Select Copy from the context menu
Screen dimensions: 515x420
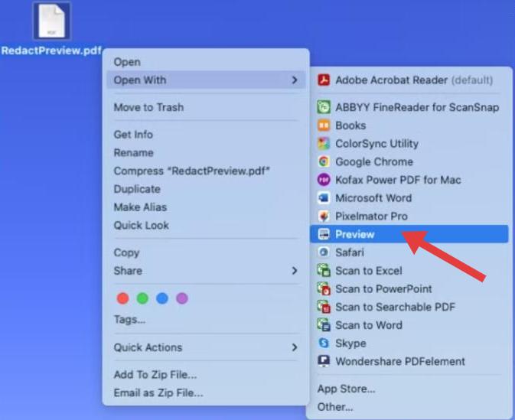coord(206,252)
